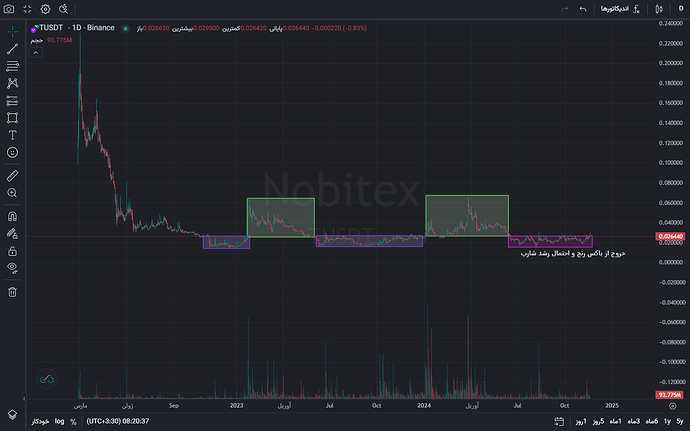
Task: Activate the ruler measure tool
Action: (x=12, y=176)
